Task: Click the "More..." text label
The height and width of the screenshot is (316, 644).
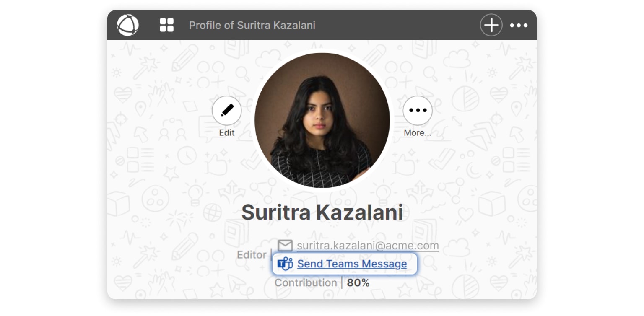Action: tap(417, 133)
